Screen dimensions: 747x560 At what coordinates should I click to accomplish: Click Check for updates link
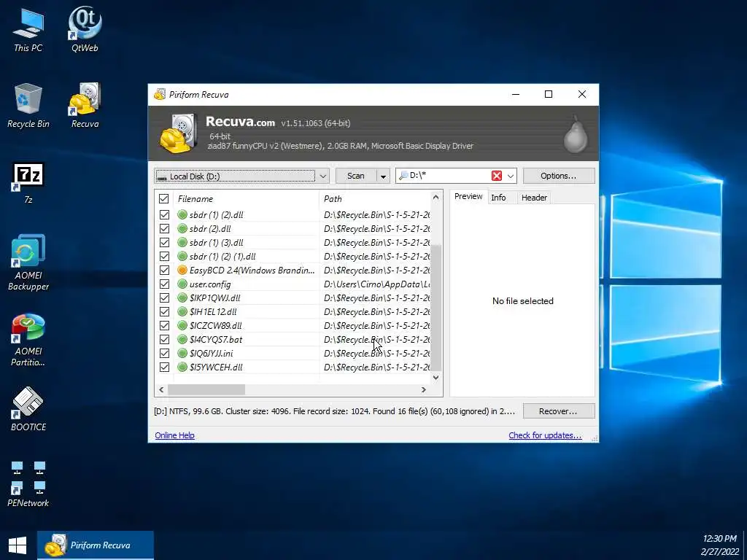[545, 435]
